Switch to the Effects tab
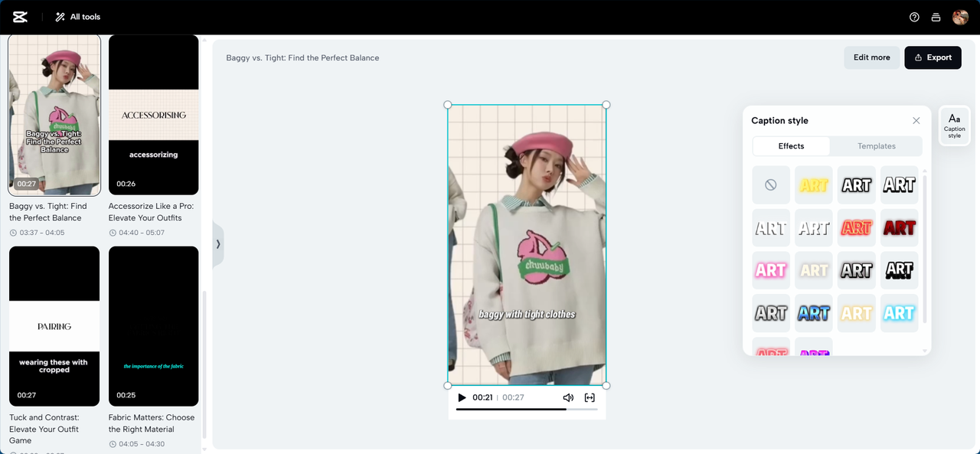 click(x=792, y=146)
